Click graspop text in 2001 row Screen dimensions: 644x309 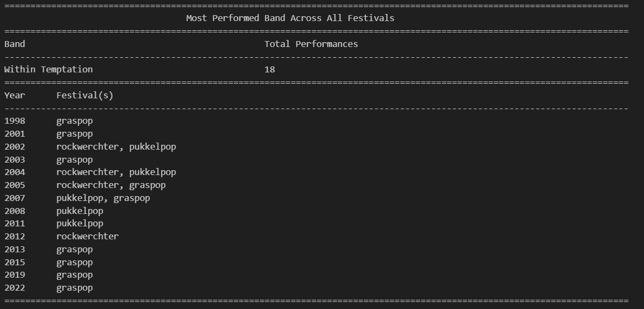pyautogui.click(x=75, y=134)
